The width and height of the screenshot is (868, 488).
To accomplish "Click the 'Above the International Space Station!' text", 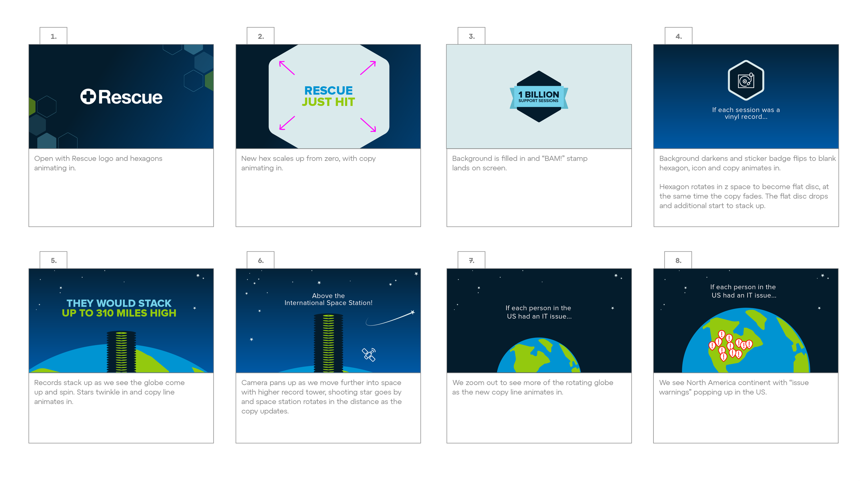I will 328,299.
